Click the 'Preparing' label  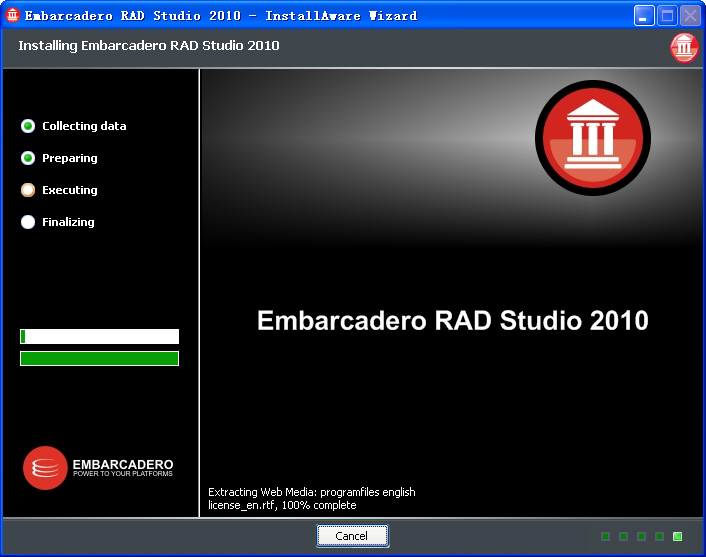click(70, 158)
